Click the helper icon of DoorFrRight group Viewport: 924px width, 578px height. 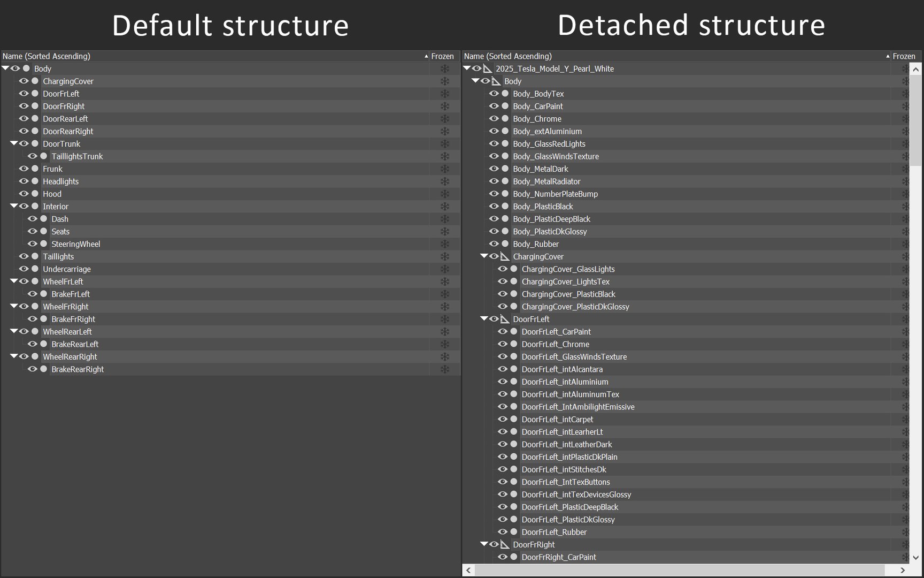click(505, 544)
